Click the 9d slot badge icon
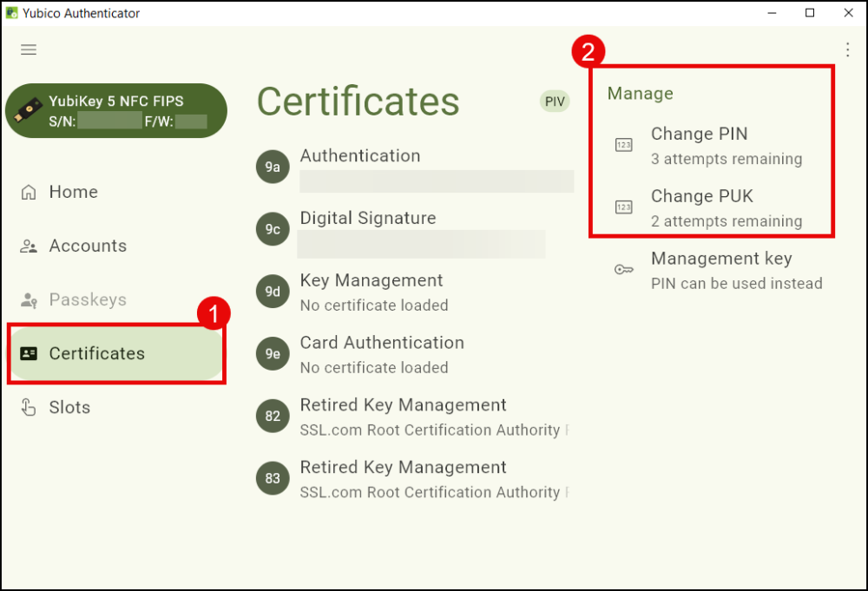 [x=273, y=292]
